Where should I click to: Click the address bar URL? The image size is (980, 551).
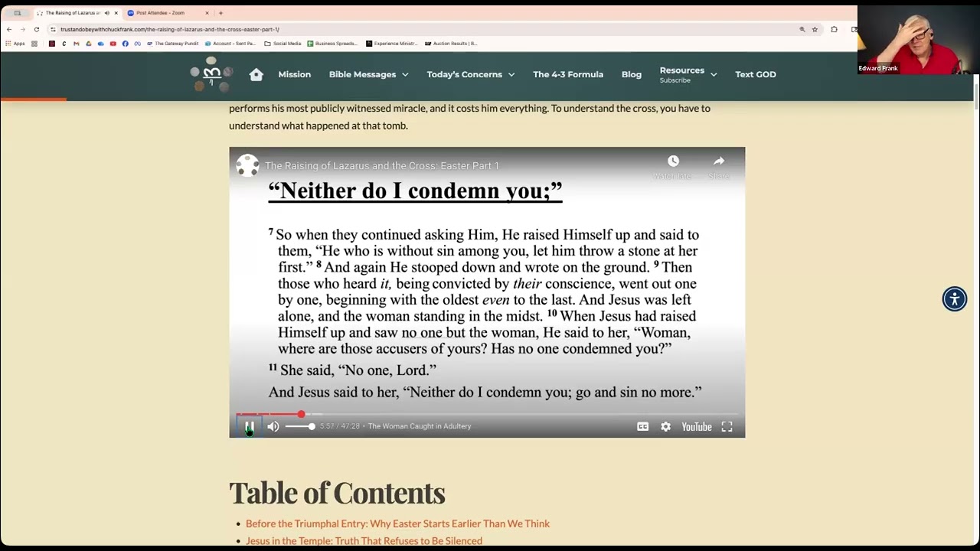(170, 29)
